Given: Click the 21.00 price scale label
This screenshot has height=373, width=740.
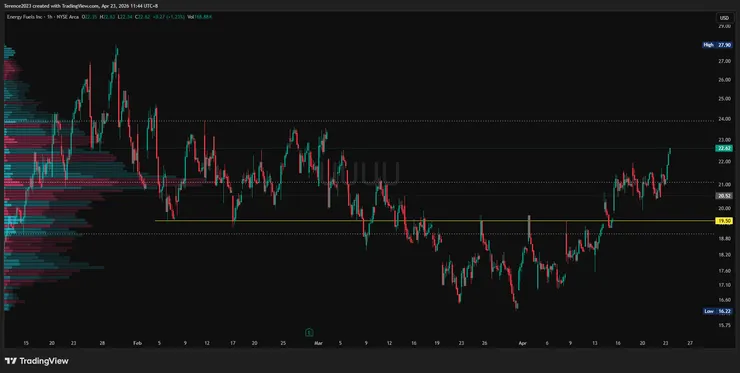Looking at the screenshot, I should [724, 184].
